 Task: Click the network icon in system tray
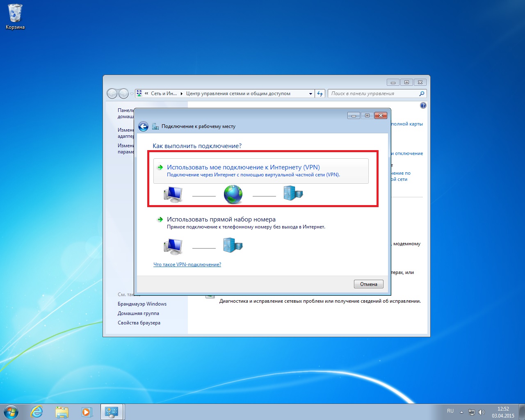click(x=472, y=412)
